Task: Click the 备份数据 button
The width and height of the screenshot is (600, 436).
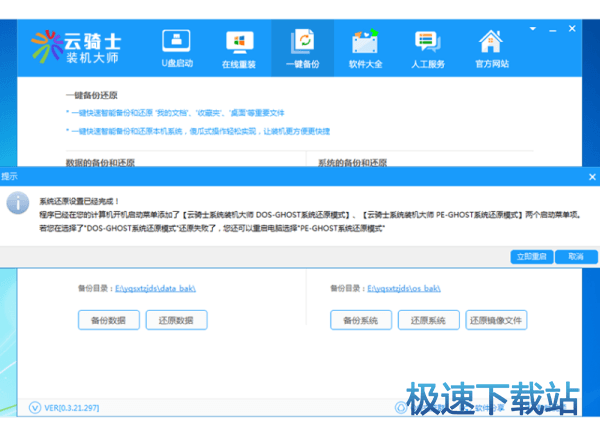Action: tap(109, 320)
